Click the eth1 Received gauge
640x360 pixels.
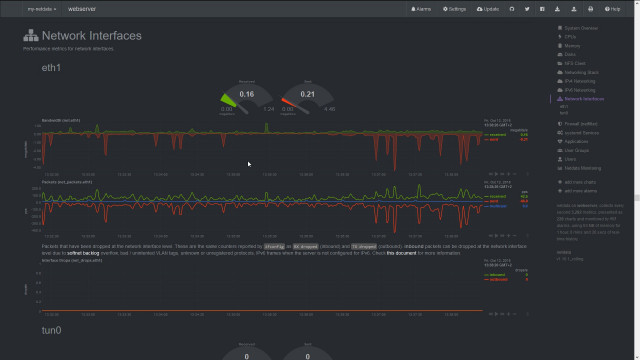click(x=247, y=98)
